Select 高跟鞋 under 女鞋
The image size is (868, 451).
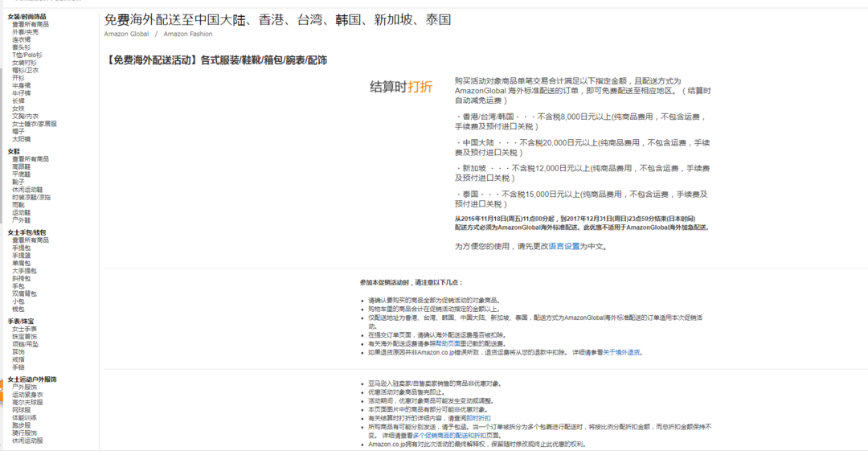coord(22,166)
